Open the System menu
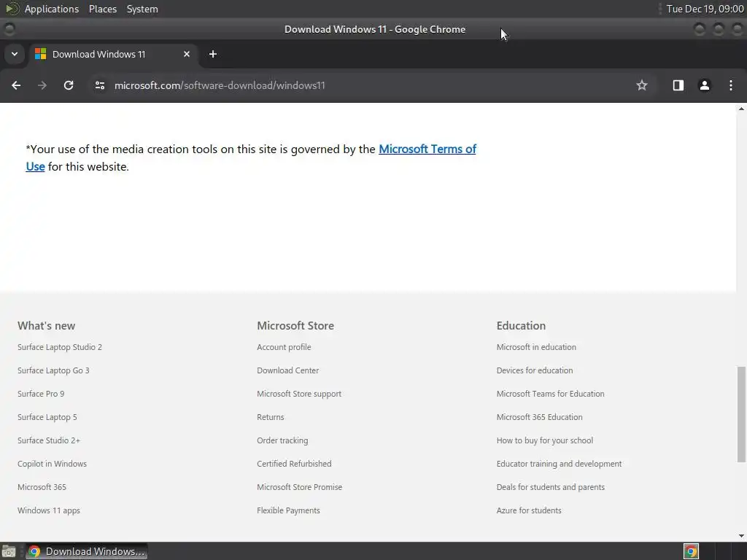Screen dimensions: 747x560 pos(142,9)
